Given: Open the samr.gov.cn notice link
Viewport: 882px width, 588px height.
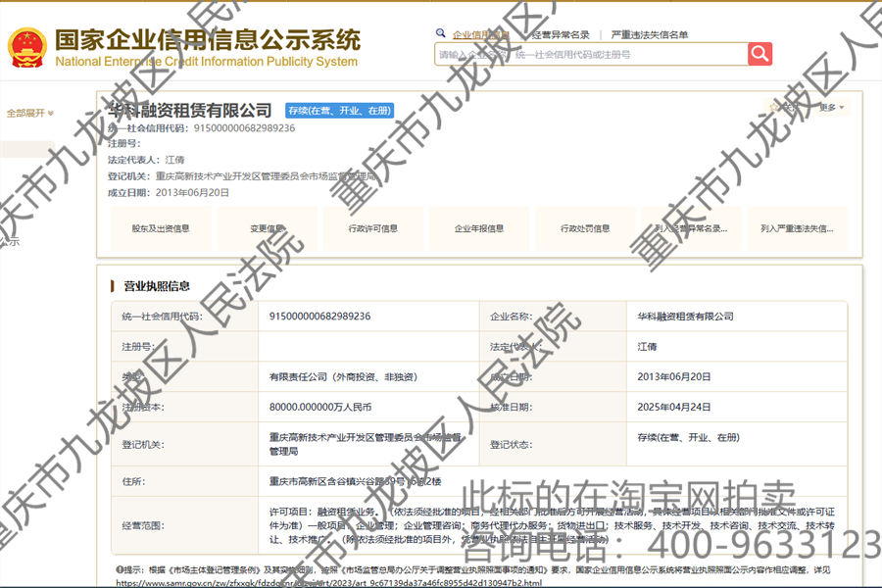Looking at the screenshot, I should [329, 583].
